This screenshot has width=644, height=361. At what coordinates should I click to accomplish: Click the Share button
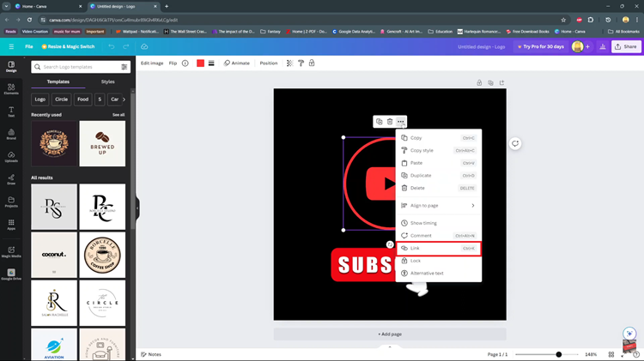[x=626, y=47]
